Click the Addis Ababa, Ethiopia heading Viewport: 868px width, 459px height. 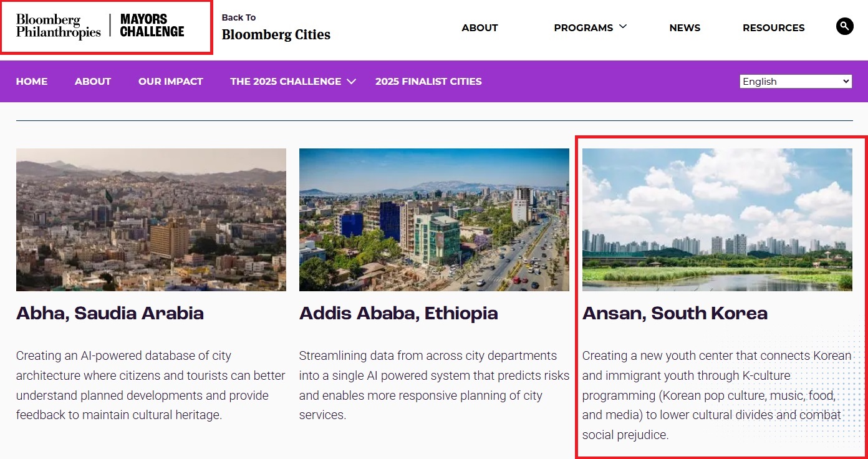click(398, 313)
